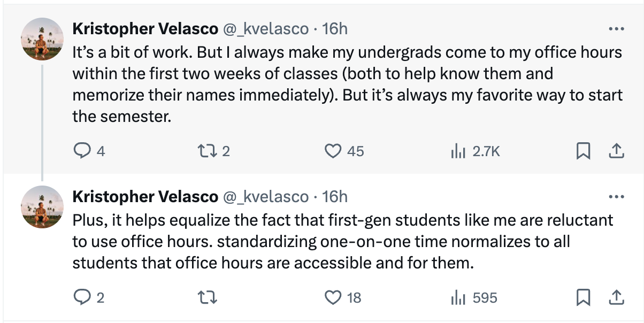Share the first tweet
The image size is (644, 323).
click(x=616, y=152)
